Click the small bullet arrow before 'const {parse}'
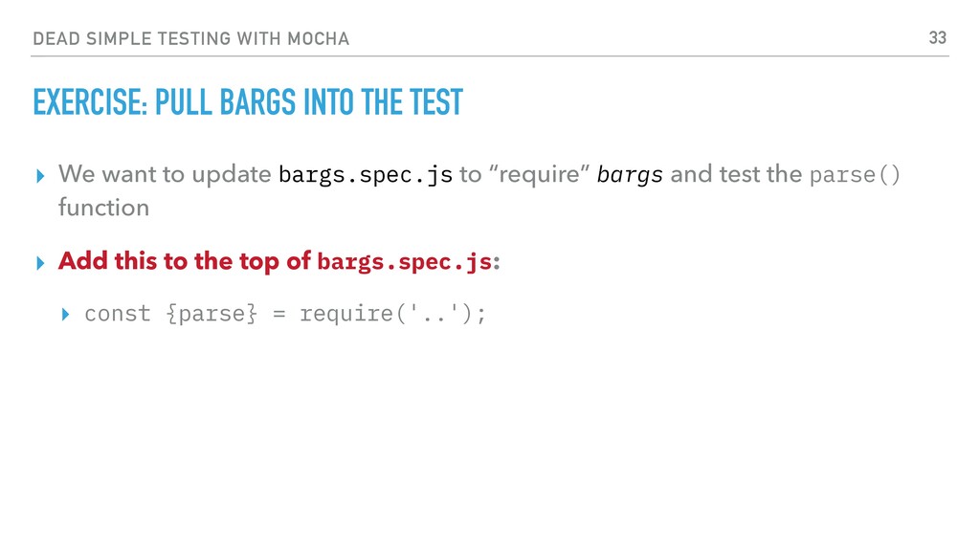Viewport: 980px width, 551px height. coord(66,314)
